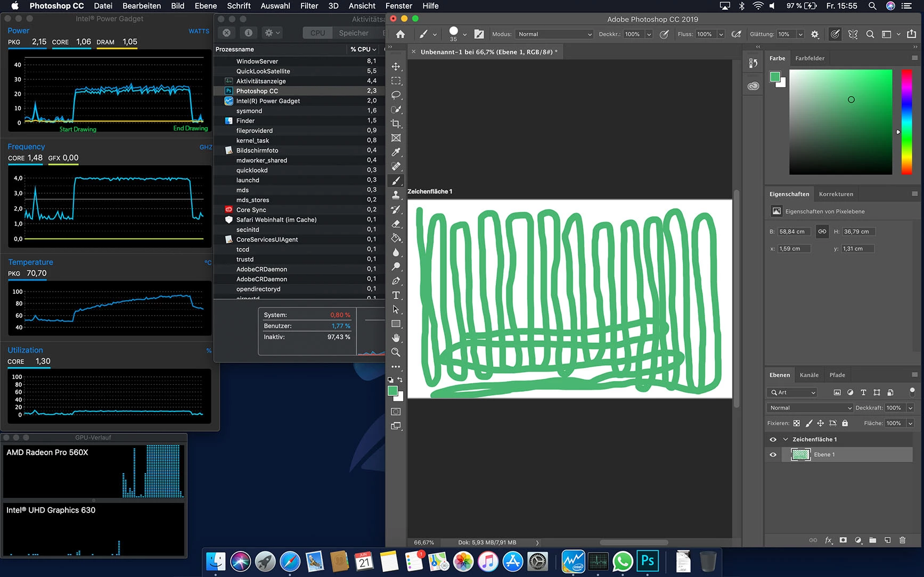Select the Blur tool
The image size is (924, 577).
point(396,252)
